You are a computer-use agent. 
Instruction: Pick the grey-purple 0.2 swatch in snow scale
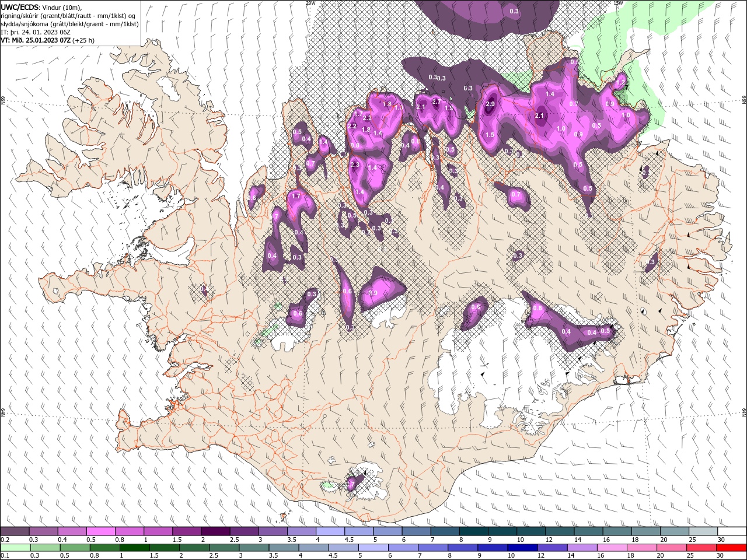(x=15, y=531)
